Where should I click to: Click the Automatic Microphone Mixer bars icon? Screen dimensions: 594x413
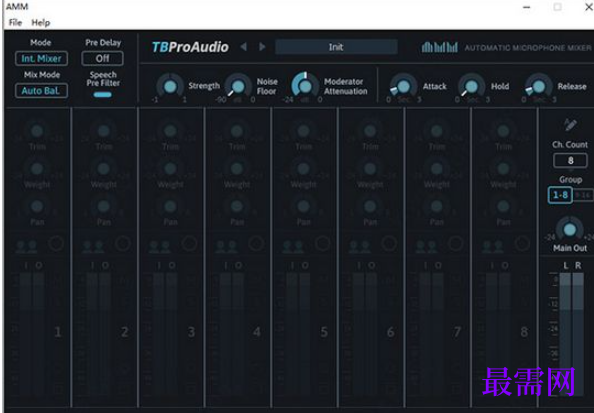click(439, 47)
